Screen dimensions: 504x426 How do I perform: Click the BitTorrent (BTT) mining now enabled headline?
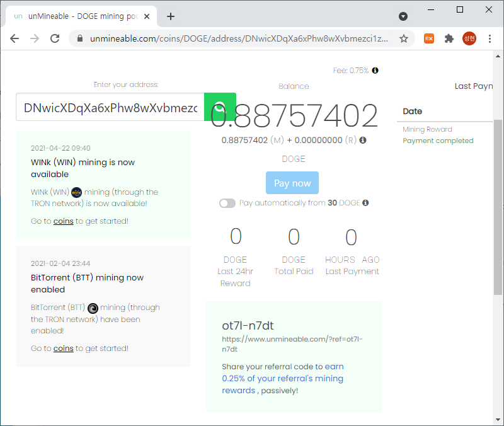(x=87, y=283)
